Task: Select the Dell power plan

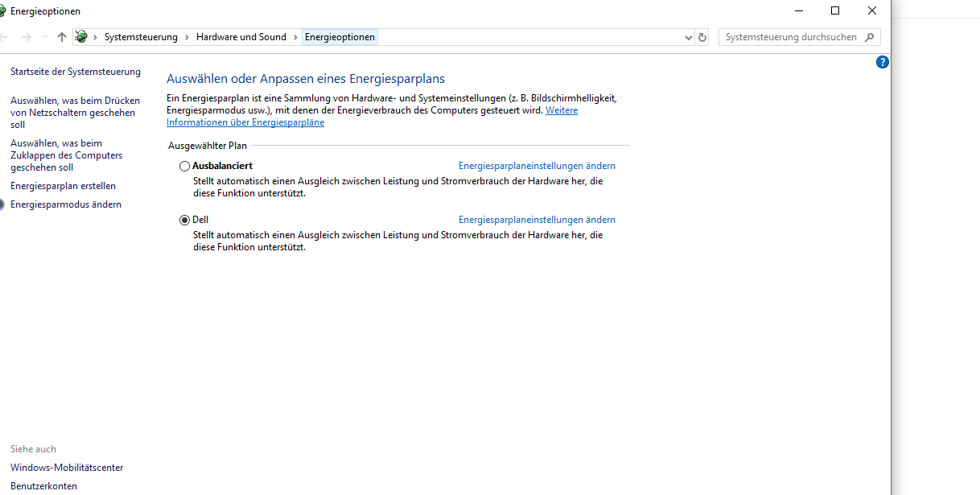Action: [x=185, y=220]
